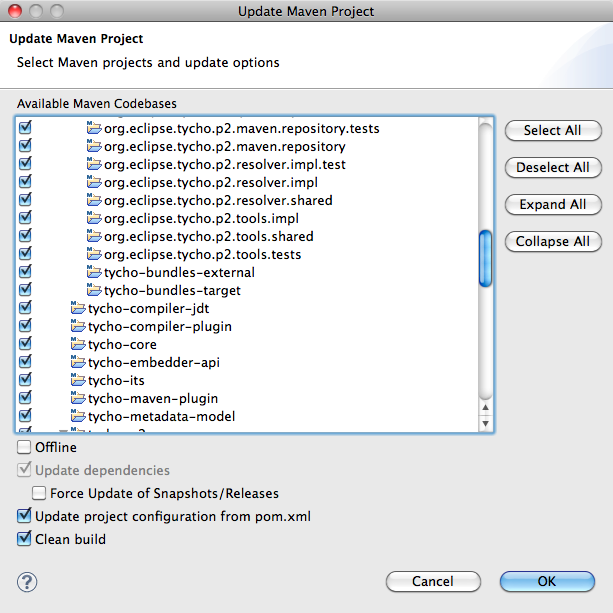Click the scrollbar down arrow
This screenshot has width=613, height=613.
point(486,425)
